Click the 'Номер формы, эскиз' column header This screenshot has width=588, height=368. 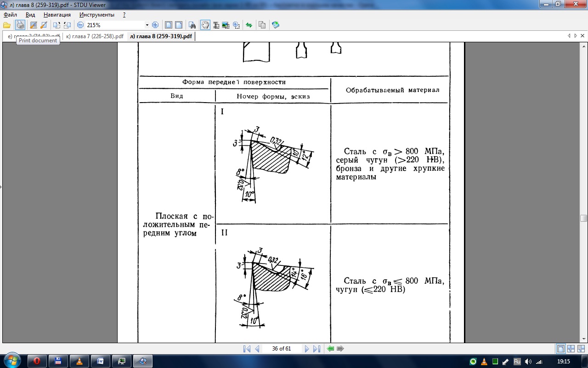pyautogui.click(x=273, y=96)
